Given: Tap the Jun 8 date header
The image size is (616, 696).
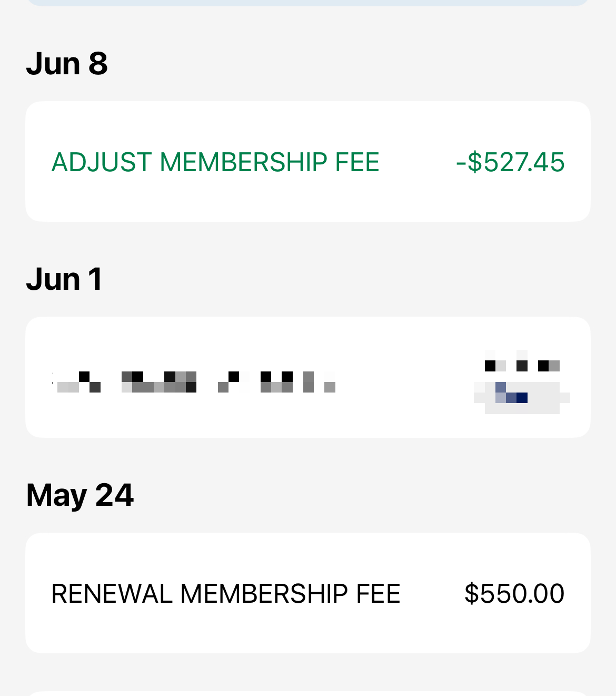Looking at the screenshot, I should click(67, 64).
